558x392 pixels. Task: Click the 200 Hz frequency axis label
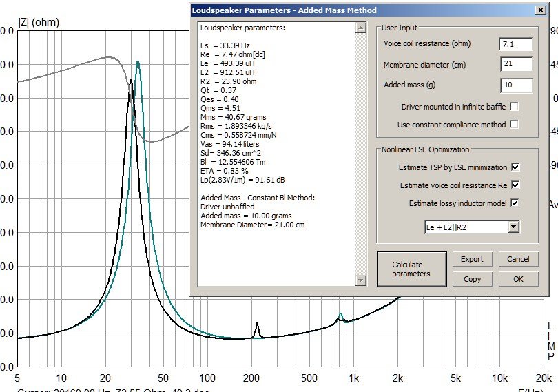pyautogui.click(x=251, y=378)
